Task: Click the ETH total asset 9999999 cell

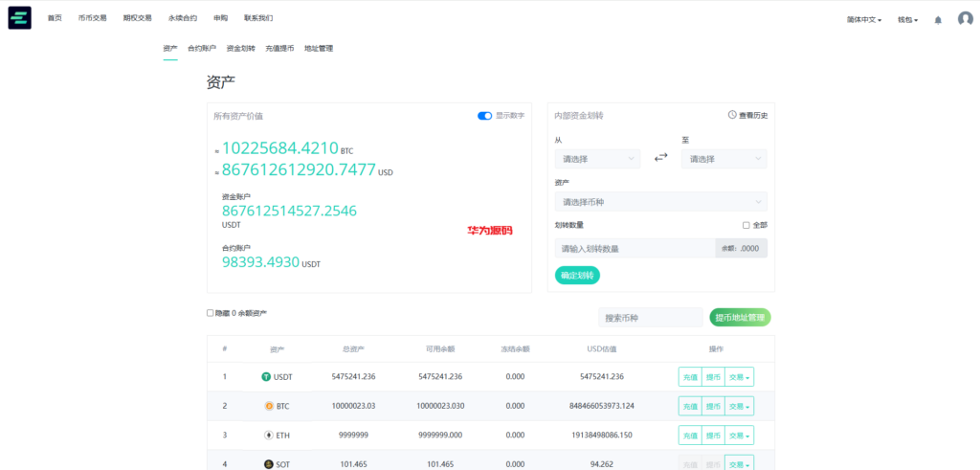Action: [x=353, y=436]
